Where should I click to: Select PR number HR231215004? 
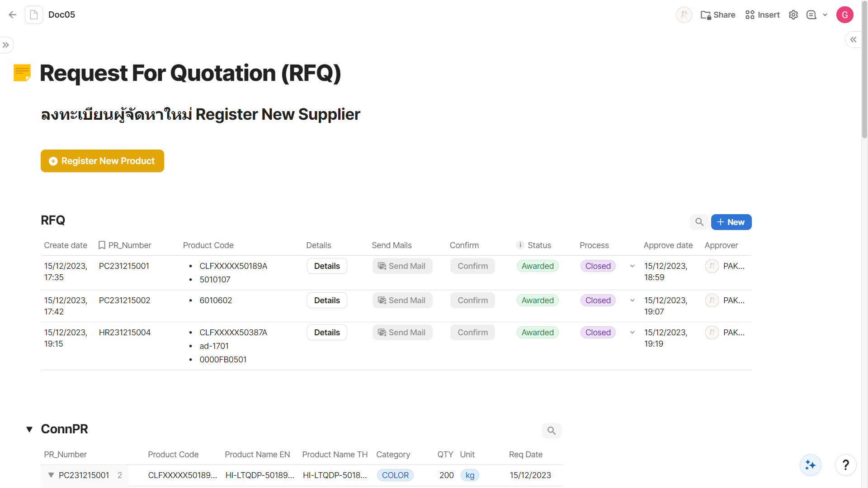[x=125, y=333]
